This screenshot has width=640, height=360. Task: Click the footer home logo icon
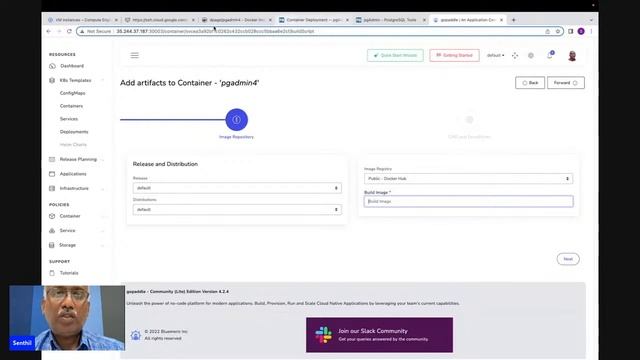pyautogui.click(x=136, y=335)
